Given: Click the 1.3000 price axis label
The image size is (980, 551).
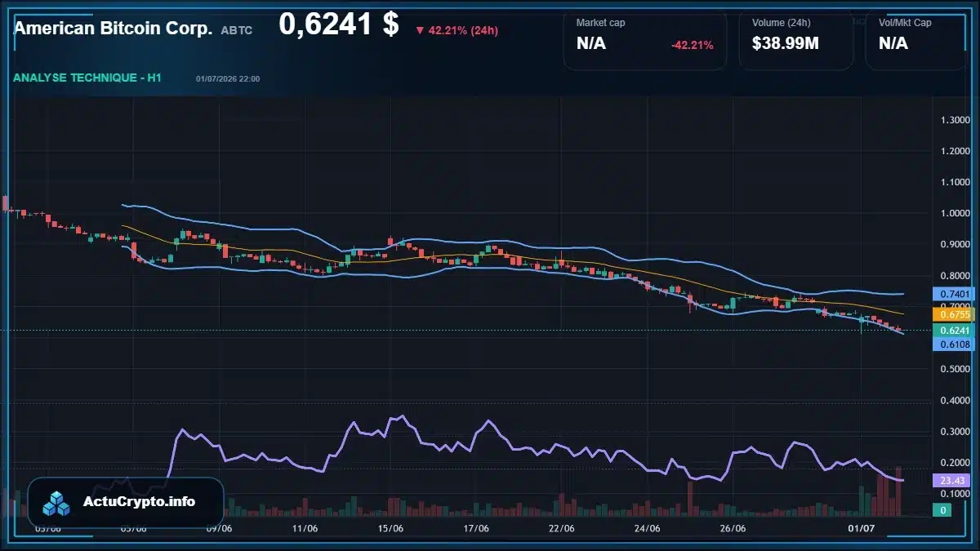Looking at the screenshot, I should tap(955, 120).
